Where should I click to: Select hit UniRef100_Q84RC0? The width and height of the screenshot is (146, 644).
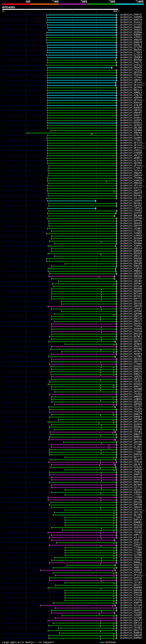[x=131, y=158]
